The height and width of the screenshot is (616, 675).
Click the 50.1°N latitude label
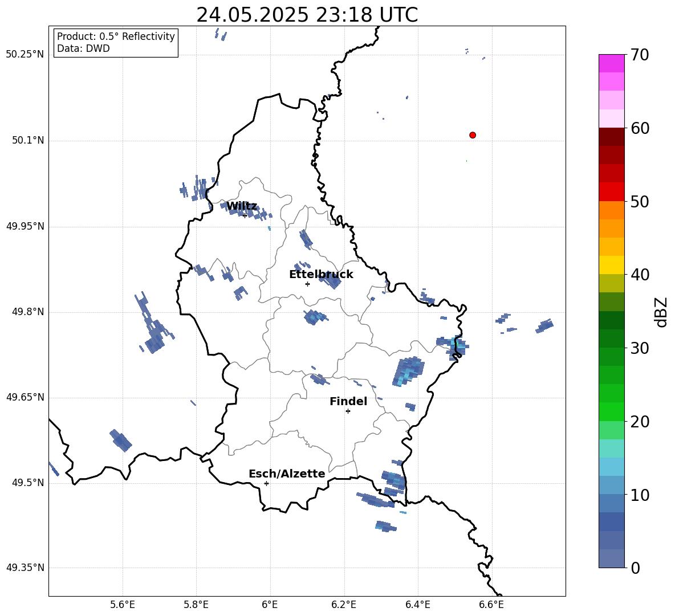(28, 140)
